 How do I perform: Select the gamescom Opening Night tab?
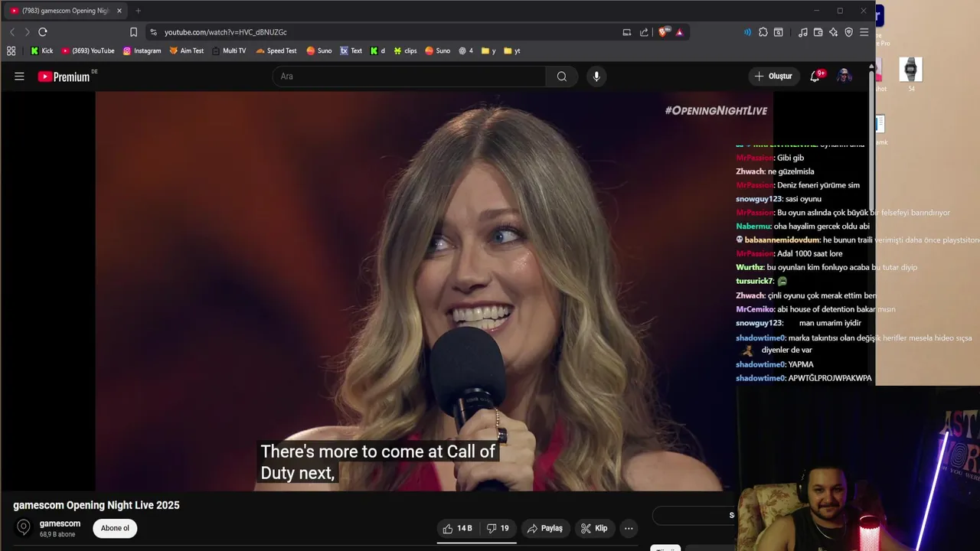tap(65, 11)
